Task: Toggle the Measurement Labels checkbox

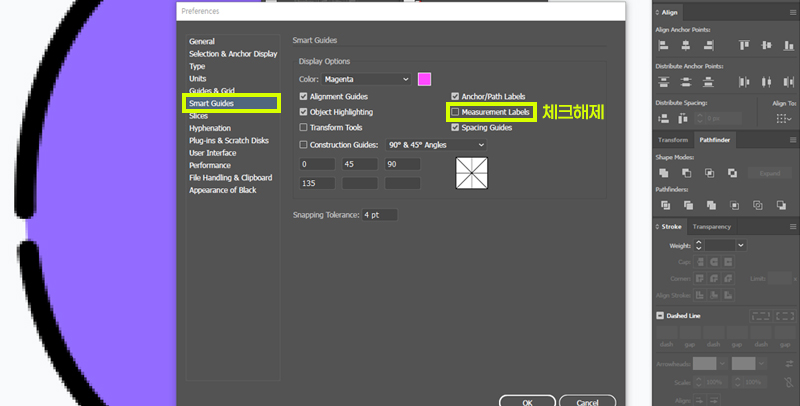Action: pyautogui.click(x=455, y=112)
